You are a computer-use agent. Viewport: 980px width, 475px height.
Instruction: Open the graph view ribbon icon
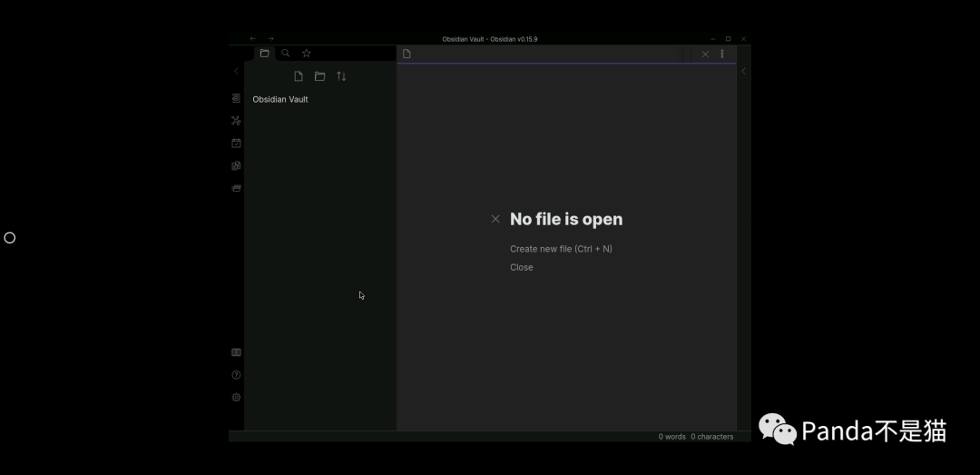[236, 121]
